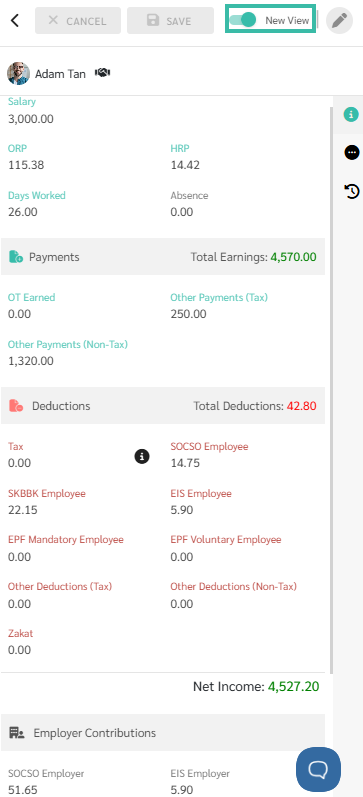This screenshot has width=363, height=797.
Task: Go back using the left chevron arrow
Action: pos(15,21)
